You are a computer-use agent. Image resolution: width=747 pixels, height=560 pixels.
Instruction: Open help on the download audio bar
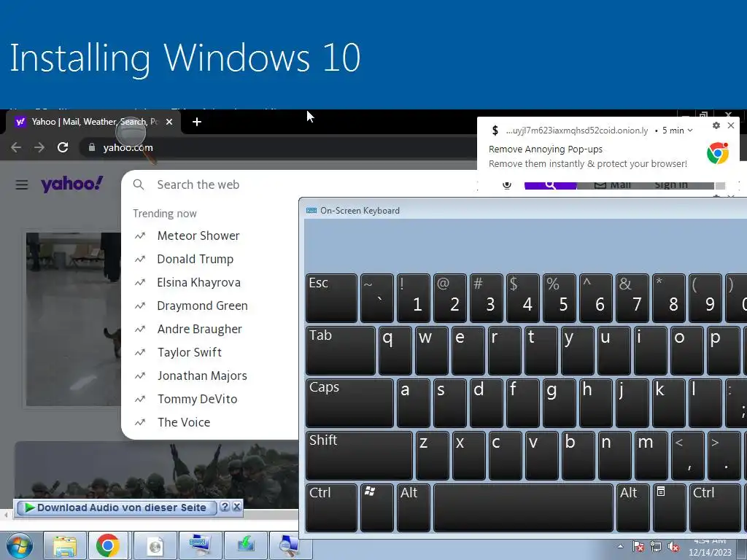tap(225, 507)
